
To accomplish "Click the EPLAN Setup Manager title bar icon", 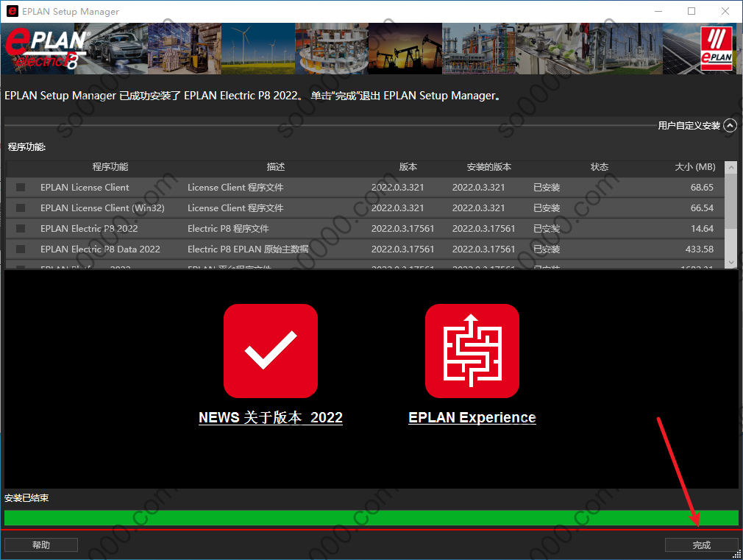I will pyautogui.click(x=13, y=11).
